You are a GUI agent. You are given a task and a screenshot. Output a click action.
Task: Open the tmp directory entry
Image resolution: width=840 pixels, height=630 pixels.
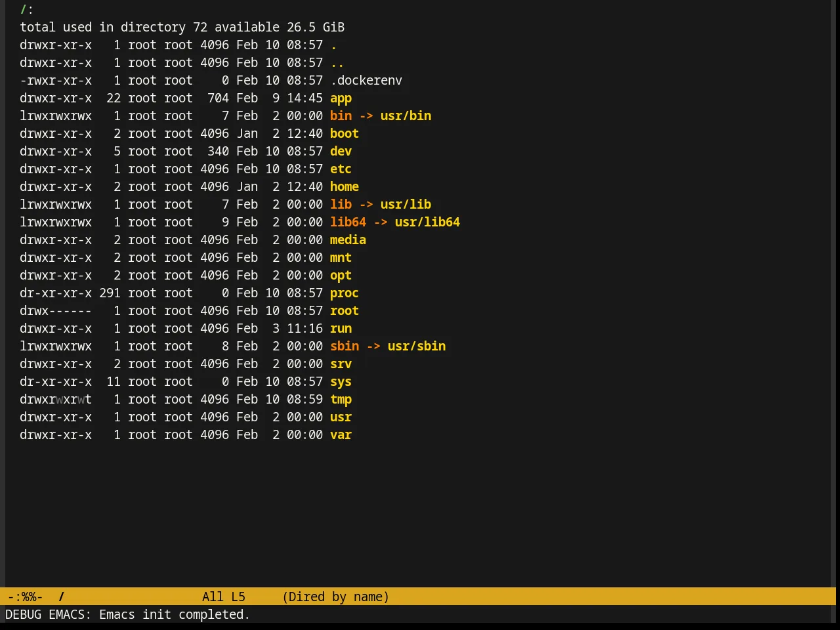pyautogui.click(x=341, y=400)
